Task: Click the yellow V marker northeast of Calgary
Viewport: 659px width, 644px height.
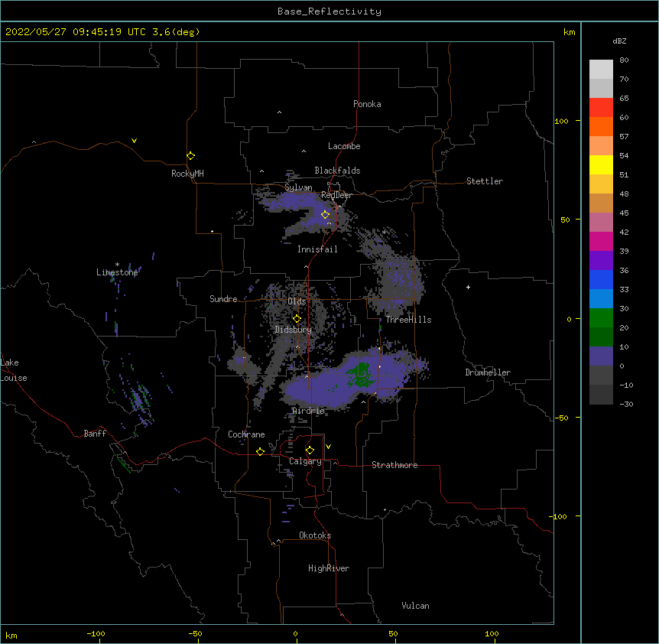Action: (328, 447)
